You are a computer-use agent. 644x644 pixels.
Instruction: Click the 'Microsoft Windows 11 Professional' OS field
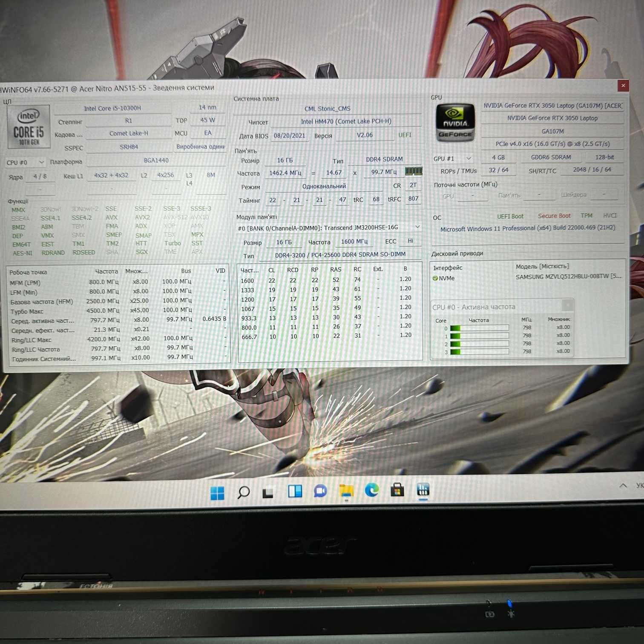[x=528, y=228]
